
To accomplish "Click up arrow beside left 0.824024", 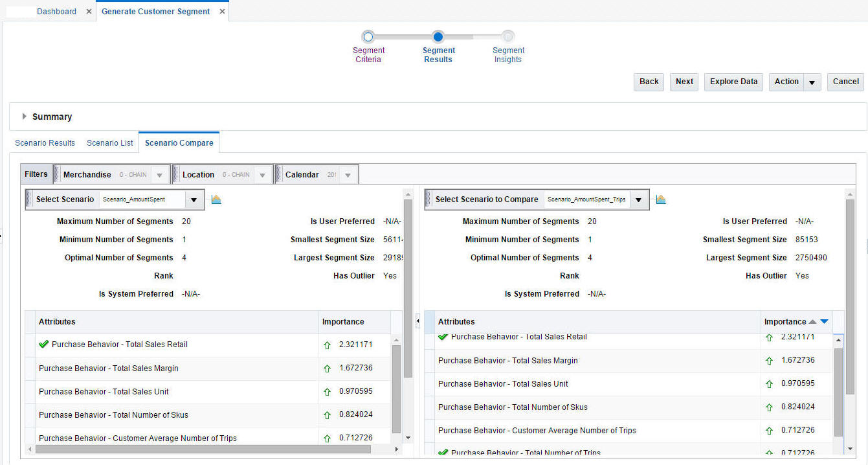I will point(327,415).
